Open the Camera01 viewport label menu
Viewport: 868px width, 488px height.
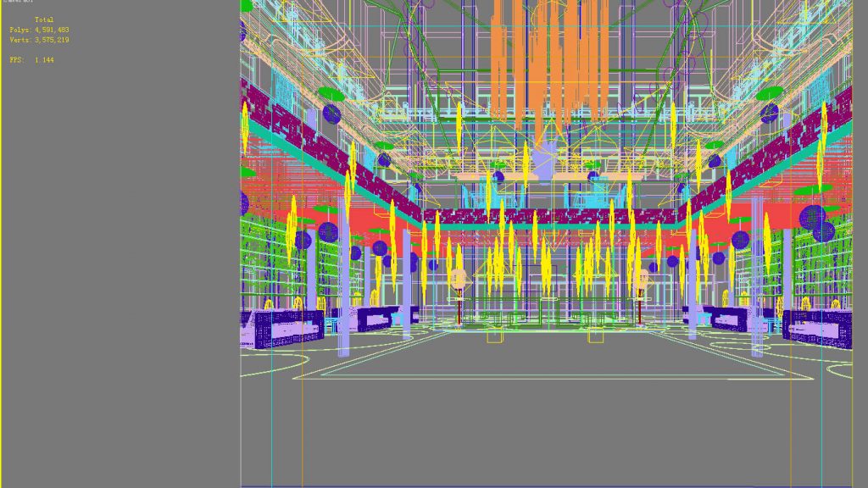[18, 1]
